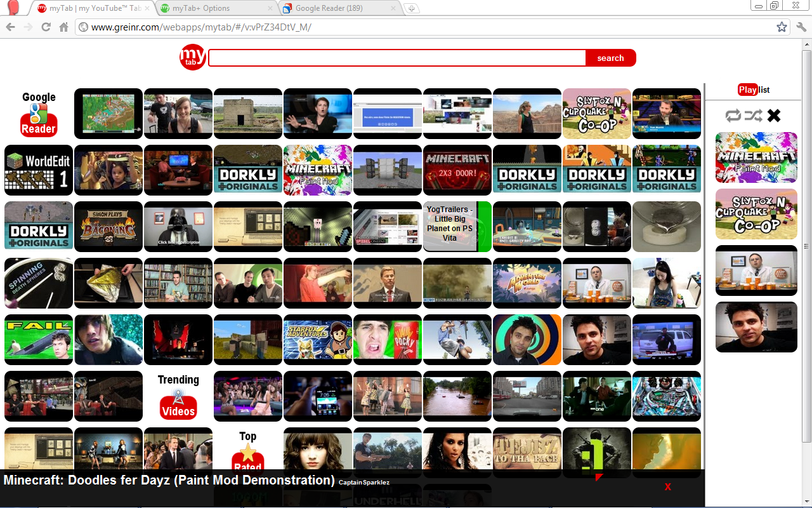Open the Starfox Adventures thumbnail

click(318, 340)
